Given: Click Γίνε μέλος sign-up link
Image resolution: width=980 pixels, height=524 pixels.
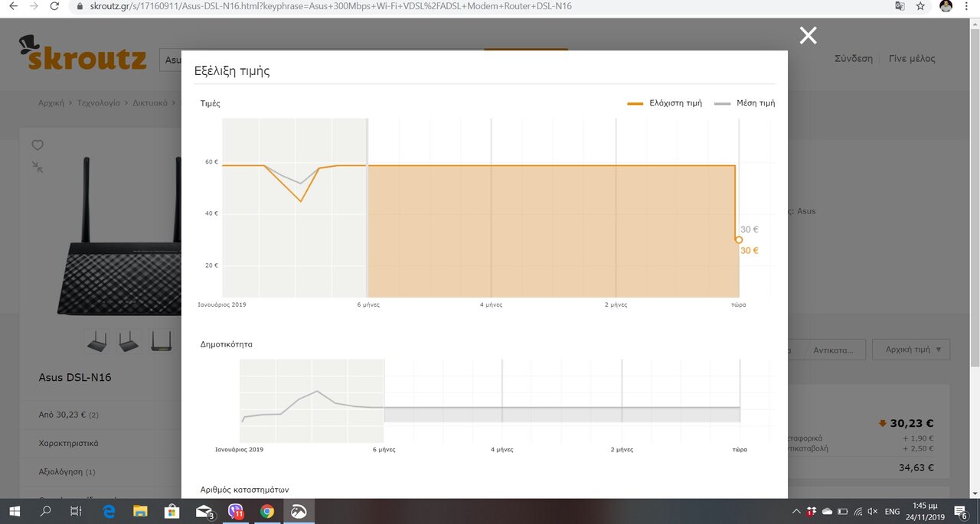Looking at the screenshot, I should pyautogui.click(x=912, y=58).
